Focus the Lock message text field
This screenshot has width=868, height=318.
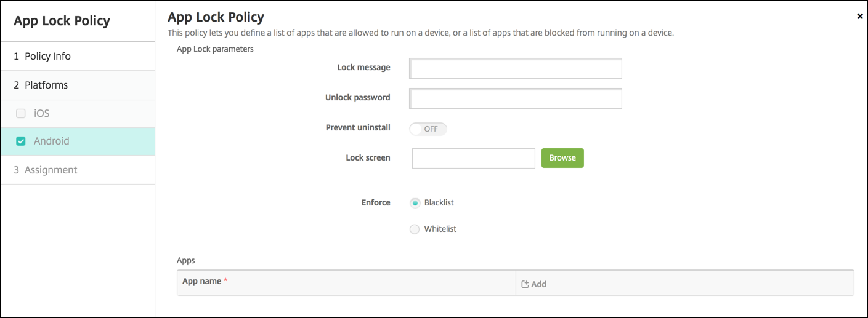tap(516, 68)
